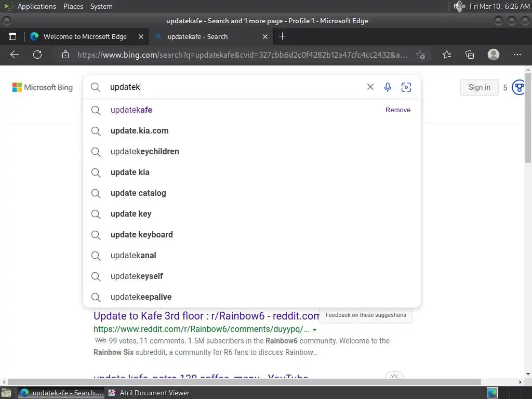Viewport: 532px width, 399px height.
Task: Remove updatekafe from search history
Action: click(397, 110)
